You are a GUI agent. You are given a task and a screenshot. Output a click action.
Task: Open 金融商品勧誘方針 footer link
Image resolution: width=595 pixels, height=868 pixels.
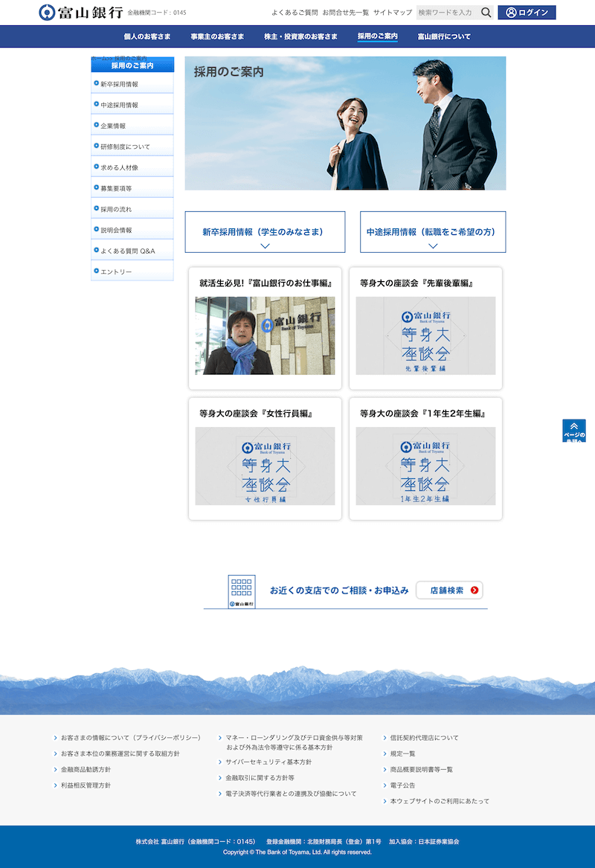(x=86, y=770)
